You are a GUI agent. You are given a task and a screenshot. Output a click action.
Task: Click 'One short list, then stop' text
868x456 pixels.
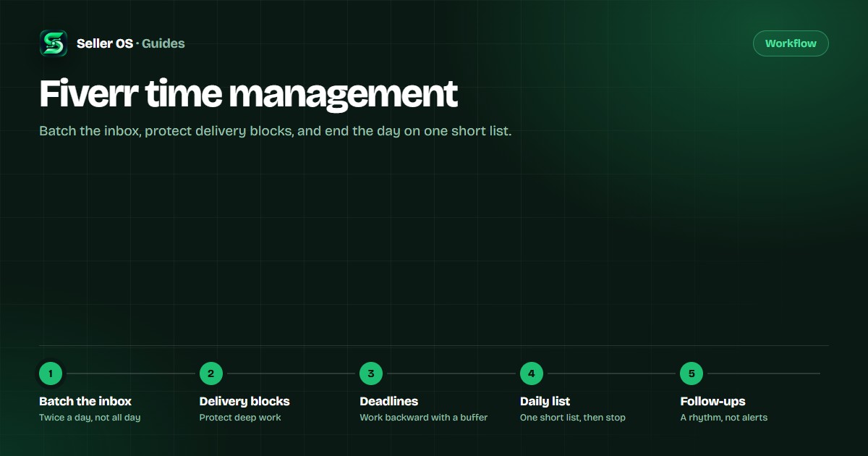573,418
